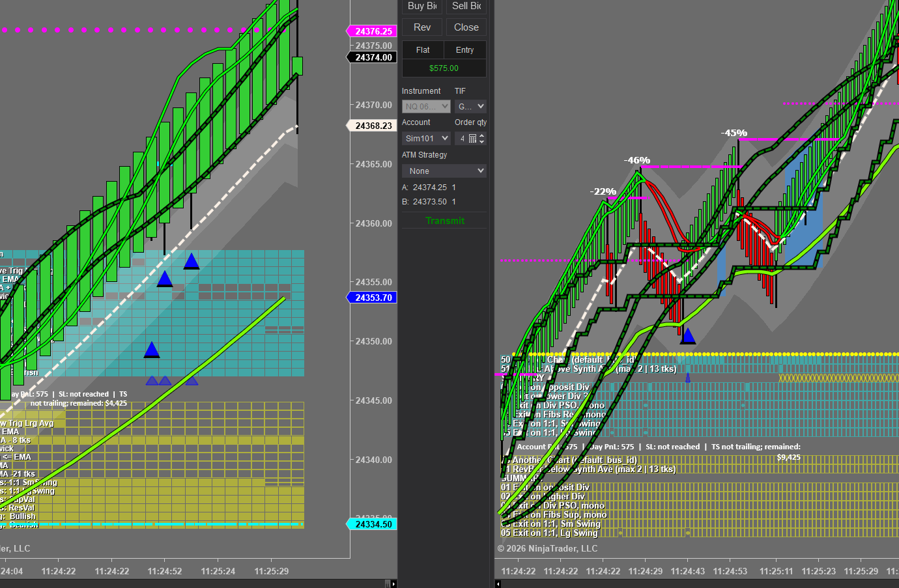Image resolution: width=899 pixels, height=588 pixels.
Task: Increase order quantity with up arrow
Action: 482,135
